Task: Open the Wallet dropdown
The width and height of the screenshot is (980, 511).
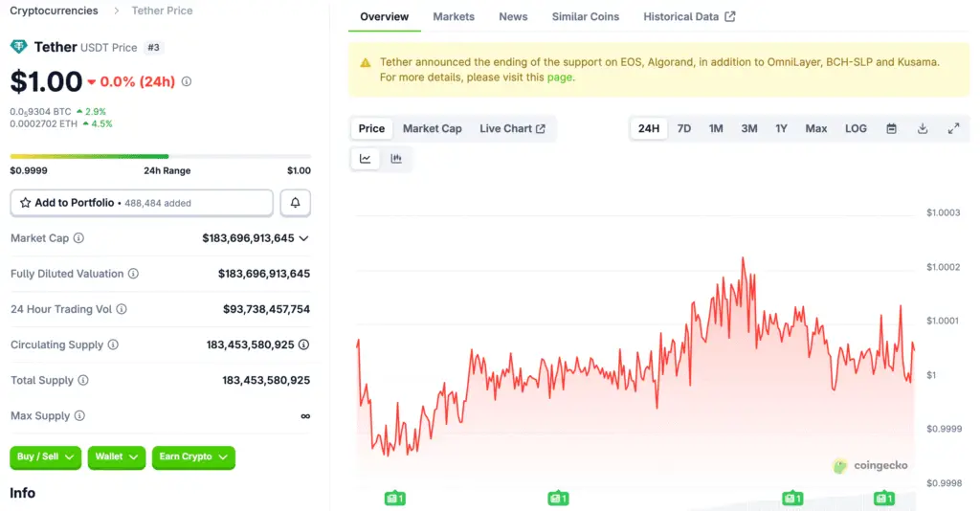Action: [117, 457]
